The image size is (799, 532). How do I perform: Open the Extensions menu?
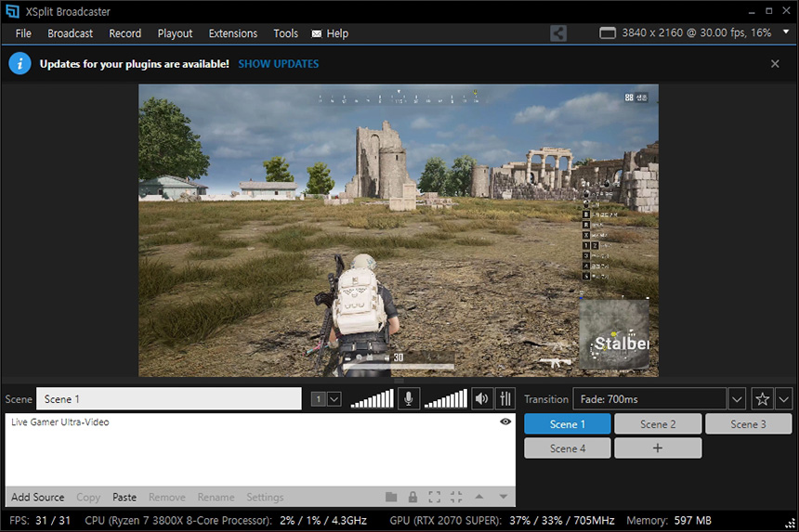(233, 33)
